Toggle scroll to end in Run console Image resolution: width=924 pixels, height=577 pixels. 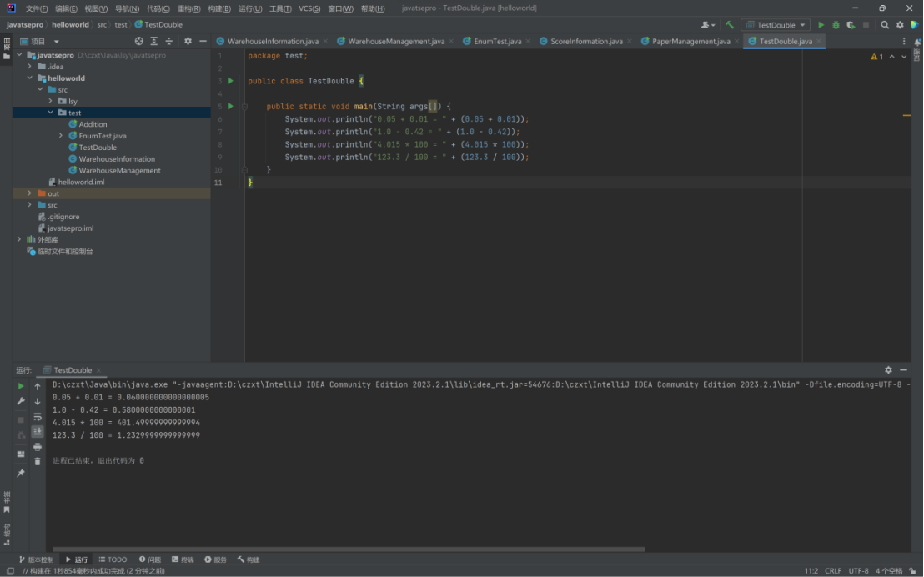tap(38, 431)
